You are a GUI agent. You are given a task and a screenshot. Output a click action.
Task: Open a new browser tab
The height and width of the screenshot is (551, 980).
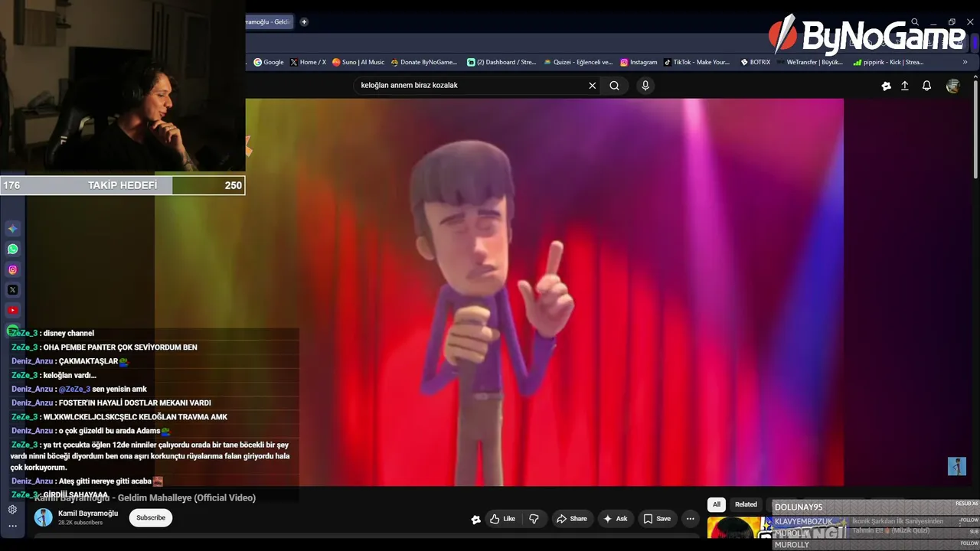coord(304,22)
